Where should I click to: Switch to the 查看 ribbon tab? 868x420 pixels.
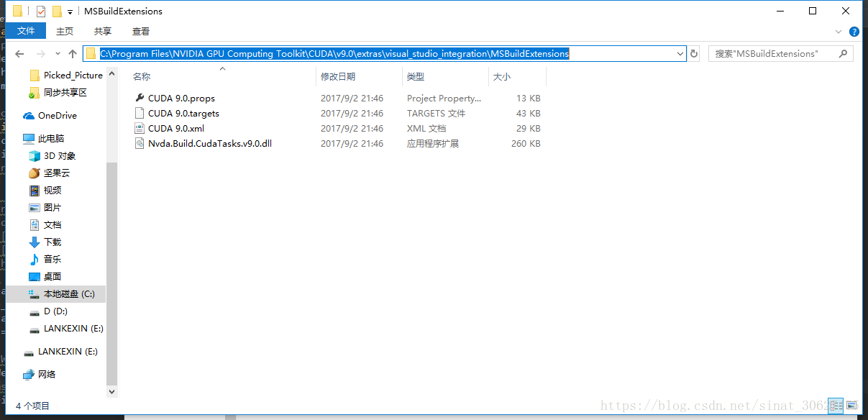[140, 31]
